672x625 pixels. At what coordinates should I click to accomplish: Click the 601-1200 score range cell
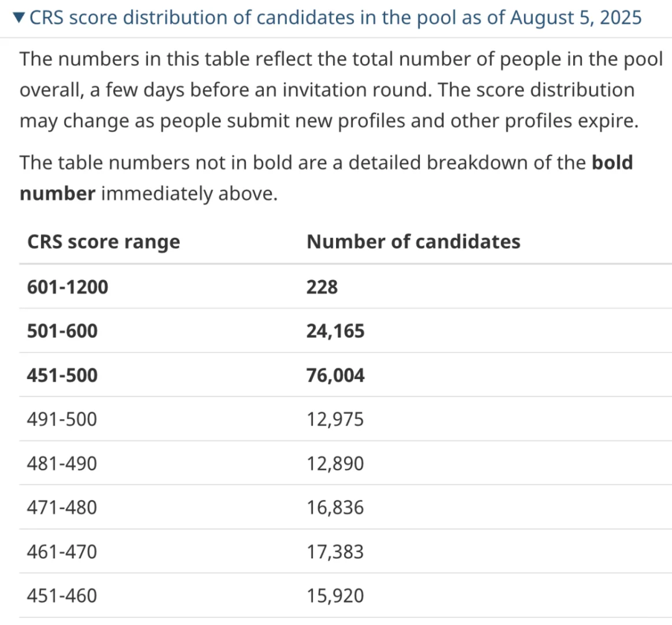tap(68, 287)
